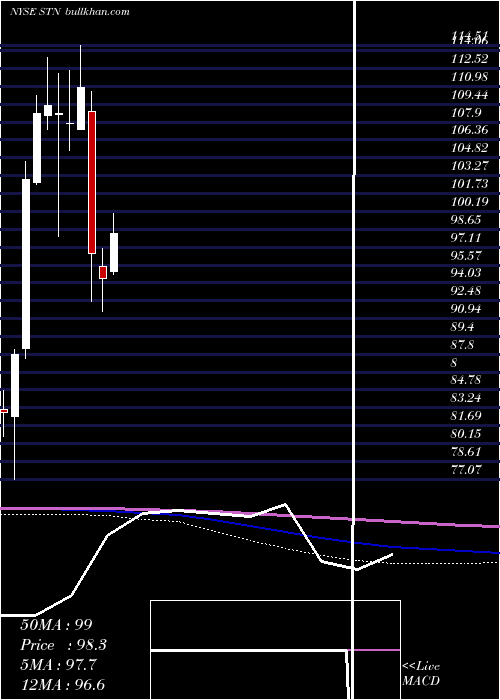Click the 104.82 price axis label
Image resolution: width=500 pixels, height=700 pixels.
[469, 148]
